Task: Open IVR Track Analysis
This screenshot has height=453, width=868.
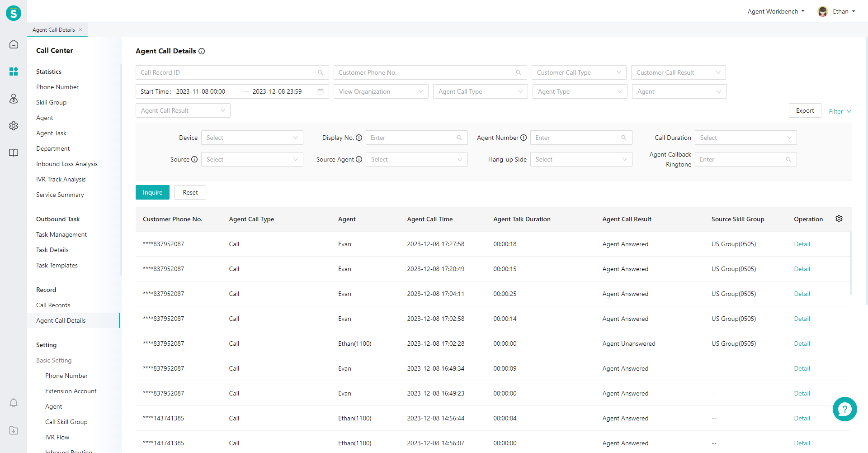Action: coord(61,179)
